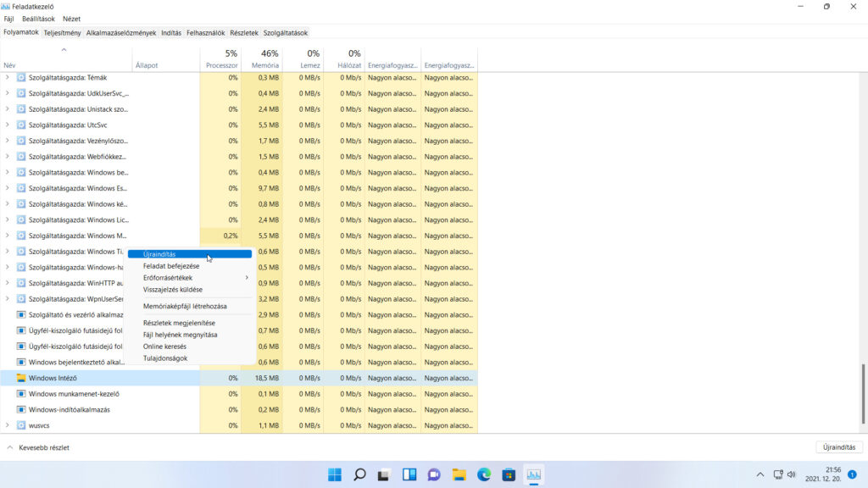Open taskbar Search magnifier
The width and height of the screenshot is (868, 488).
click(x=359, y=474)
